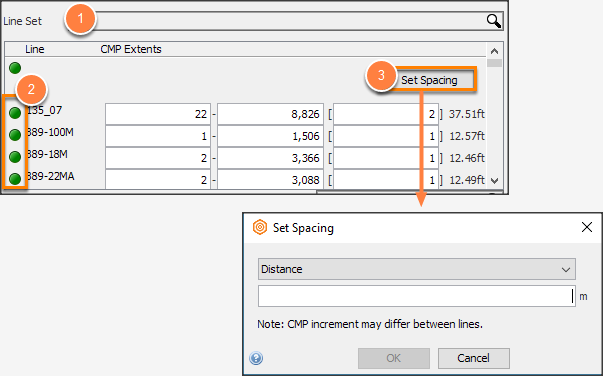Click the line list scrollbar thumb
The width and height of the screenshot is (603, 376).
pyautogui.click(x=495, y=63)
